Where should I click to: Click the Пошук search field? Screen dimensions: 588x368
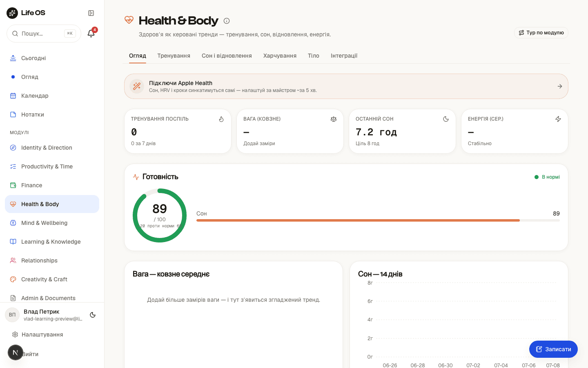pyautogui.click(x=44, y=34)
